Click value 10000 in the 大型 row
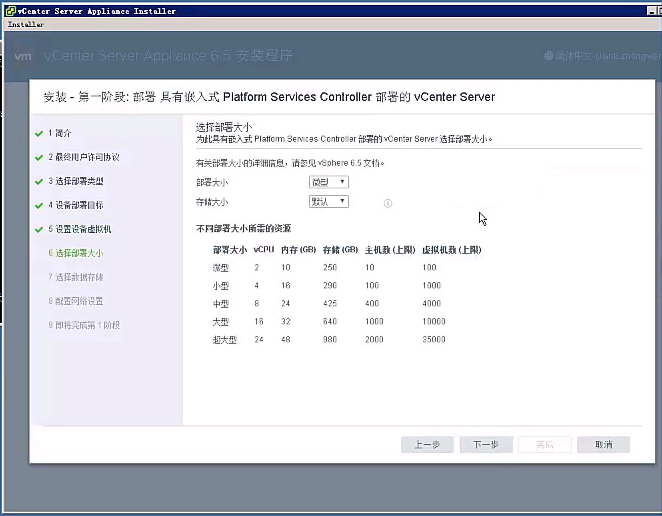The image size is (662, 516). pyautogui.click(x=434, y=321)
